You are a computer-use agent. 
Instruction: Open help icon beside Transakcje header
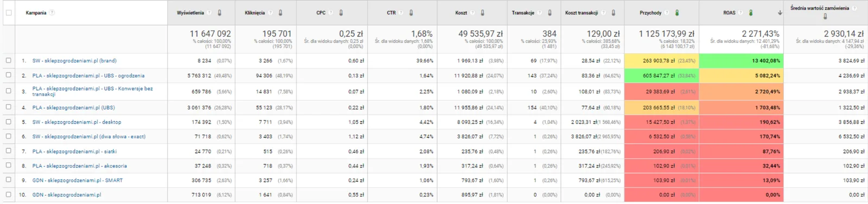click(x=540, y=12)
